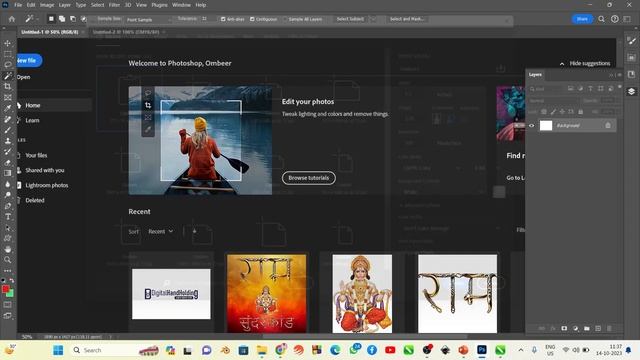
Task: Open the Hanuman image recent file thumbnail
Action: (362, 294)
